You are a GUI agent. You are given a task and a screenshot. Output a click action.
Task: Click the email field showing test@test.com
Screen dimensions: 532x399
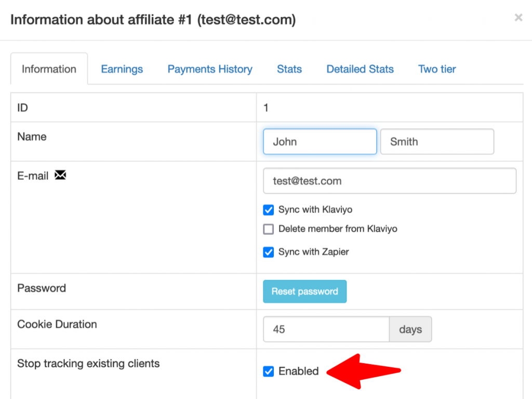point(390,181)
